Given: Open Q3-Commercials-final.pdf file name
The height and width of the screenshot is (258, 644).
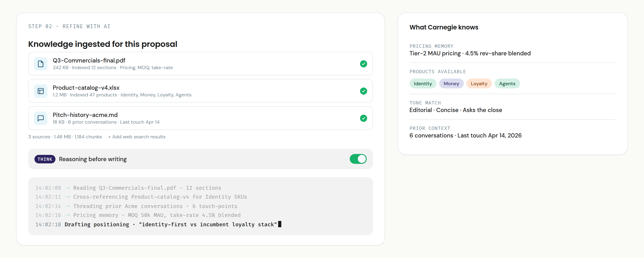Looking at the screenshot, I should point(89,60).
